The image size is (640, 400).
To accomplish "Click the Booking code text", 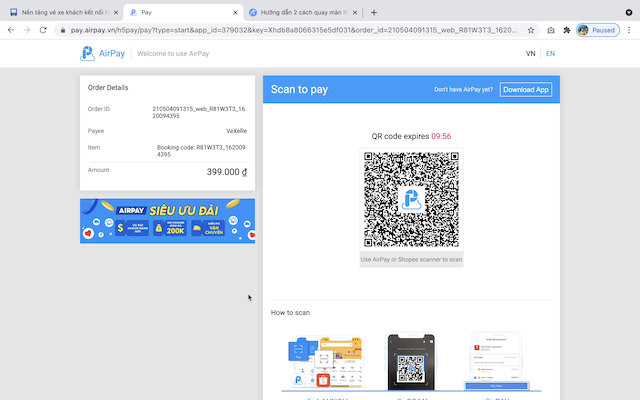I will [x=201, y=151].
